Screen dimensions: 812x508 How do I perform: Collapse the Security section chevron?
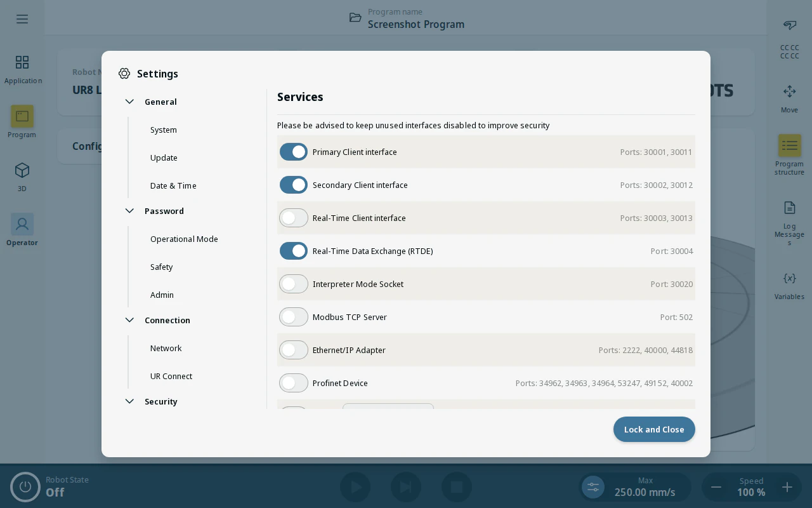coord(129,401)
